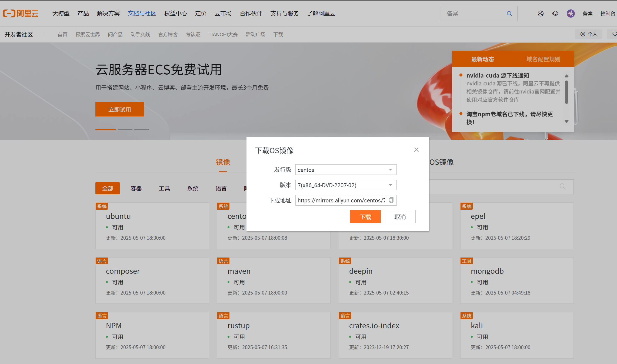Open the 个人 account type selector
This screenshot has height=364, width=617.
coord(589,34)
